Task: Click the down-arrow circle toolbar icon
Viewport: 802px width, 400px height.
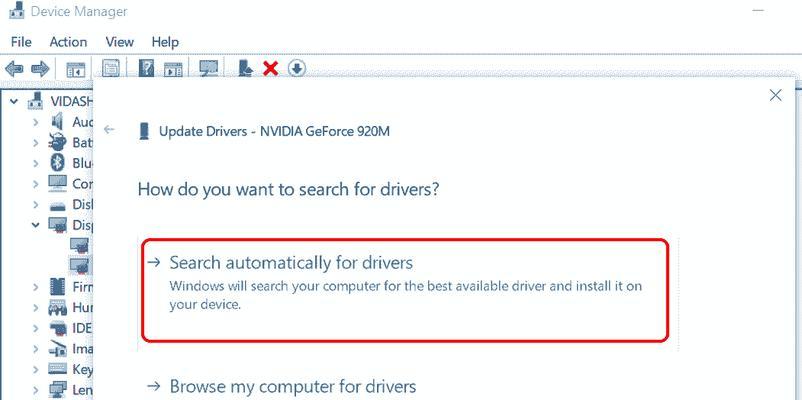Action: [297, 68]
